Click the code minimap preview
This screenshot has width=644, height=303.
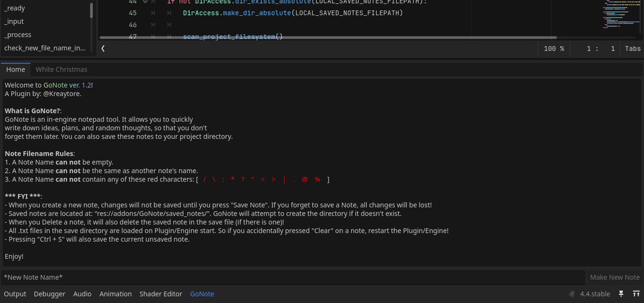[x=621, y=14]
